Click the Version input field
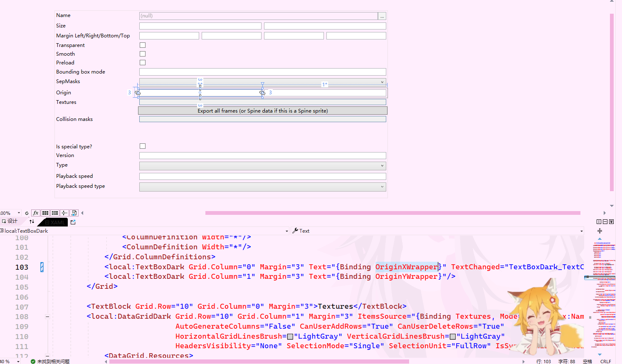 [262, 155]
